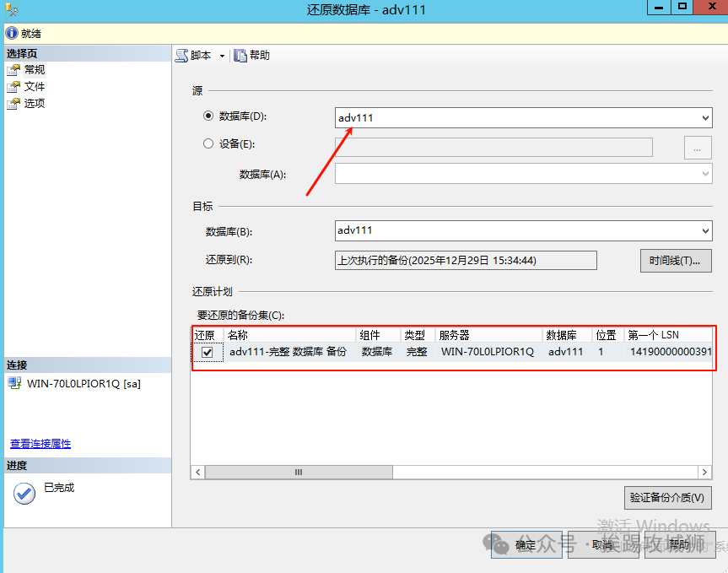Select the 选项 page icon

coord(13,104)
